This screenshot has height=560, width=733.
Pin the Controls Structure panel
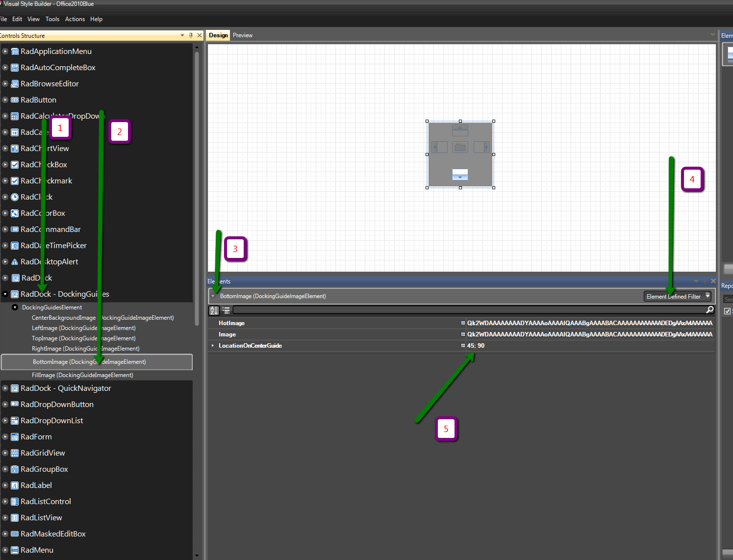[191, 35]
